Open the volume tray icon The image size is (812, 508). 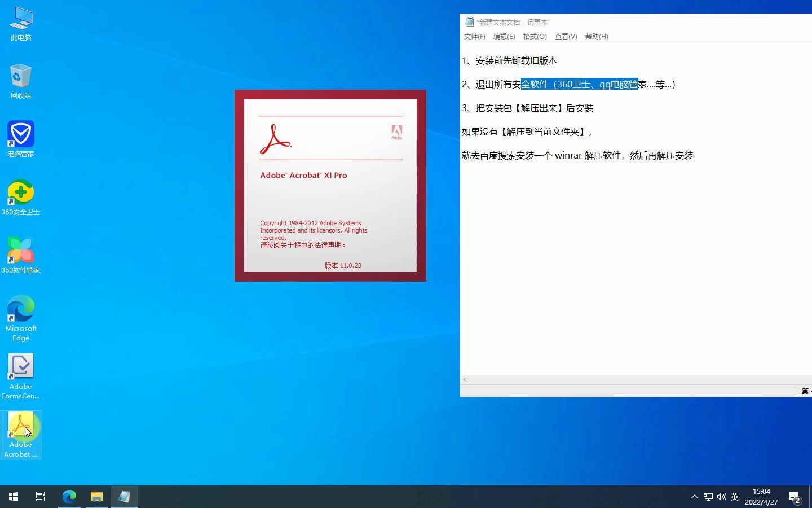click(721, 497)
